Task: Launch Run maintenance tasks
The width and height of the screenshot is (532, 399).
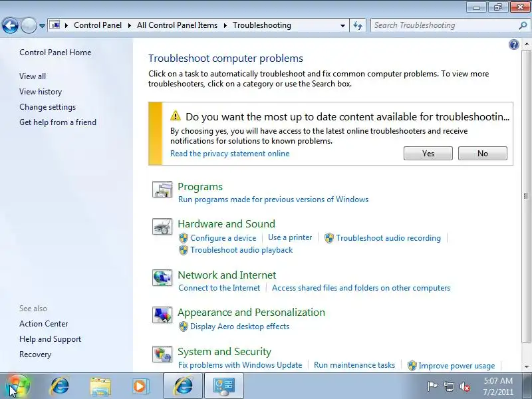Action: [x=354, y=365]
